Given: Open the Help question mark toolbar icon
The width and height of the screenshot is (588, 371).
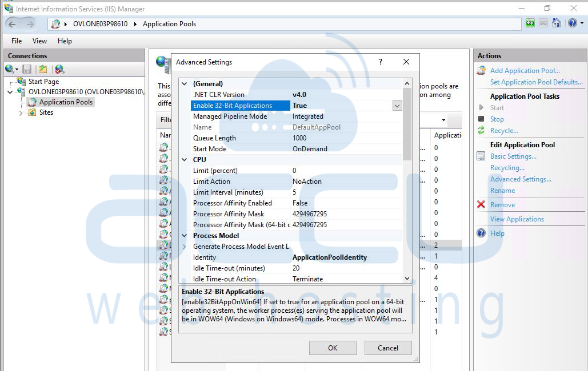Looking at the screenshot, I should coord(572,23).
